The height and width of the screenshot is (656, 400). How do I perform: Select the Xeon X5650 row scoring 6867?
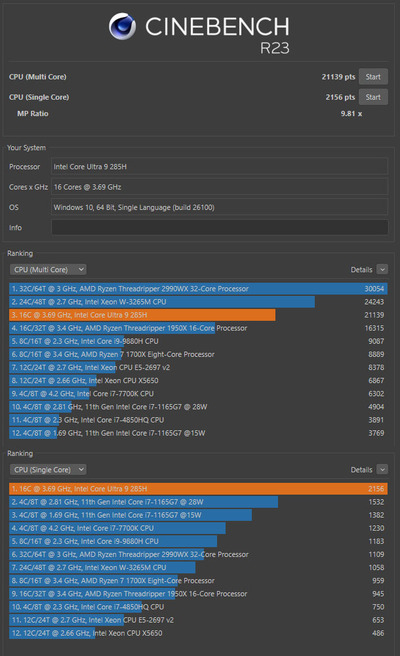click(198, 380)
